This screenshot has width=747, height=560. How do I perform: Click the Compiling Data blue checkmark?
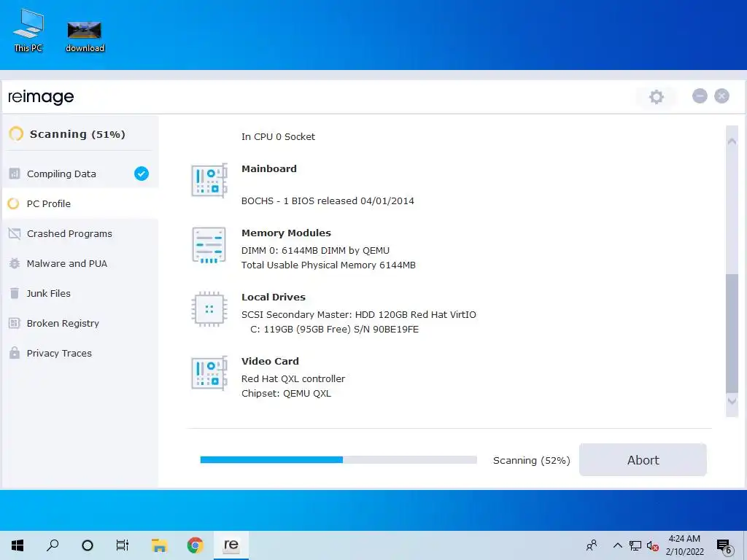click(x=141, y=174)
